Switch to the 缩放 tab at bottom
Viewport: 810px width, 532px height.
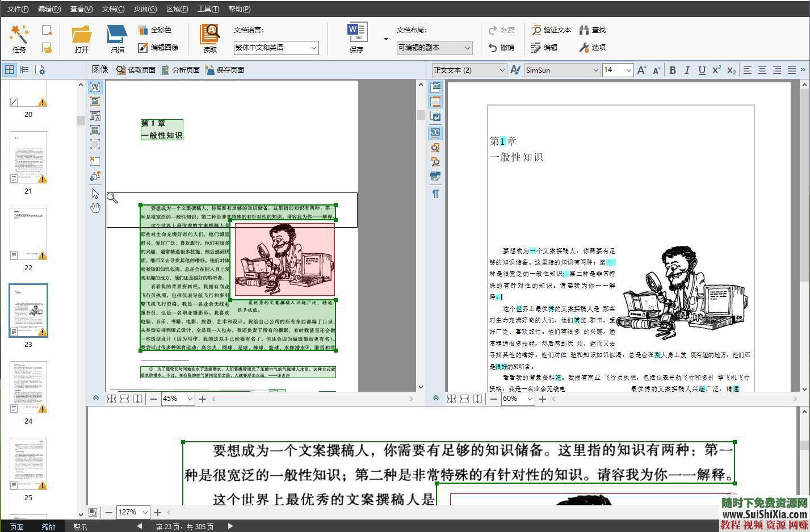[x=48, y=526]
